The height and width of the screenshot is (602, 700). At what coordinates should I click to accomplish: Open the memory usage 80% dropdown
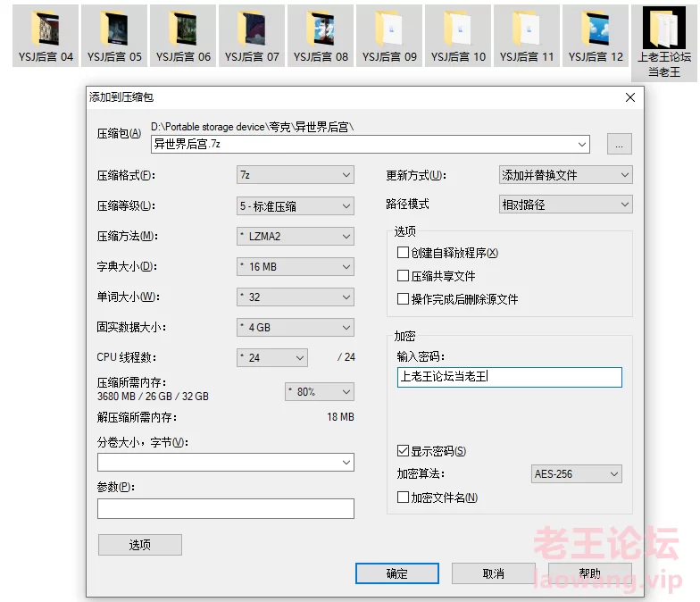click(320, 391)
